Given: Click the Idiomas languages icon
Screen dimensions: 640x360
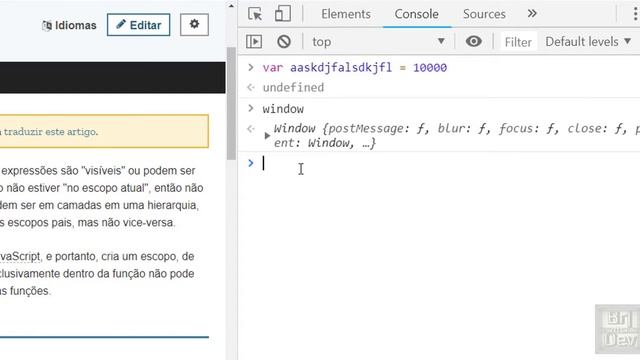Looking at the screenshot, I should (47, 25).
